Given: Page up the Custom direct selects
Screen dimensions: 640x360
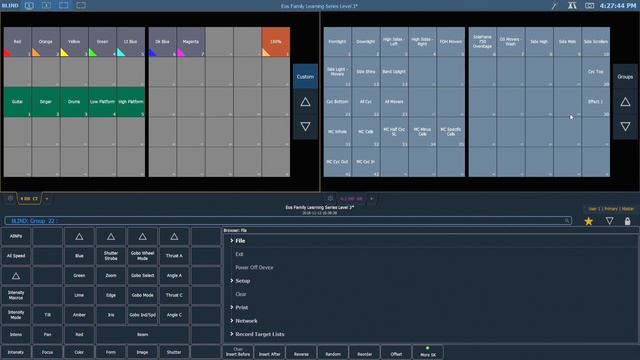Looking at the screenshot, I should coord(305,102).
